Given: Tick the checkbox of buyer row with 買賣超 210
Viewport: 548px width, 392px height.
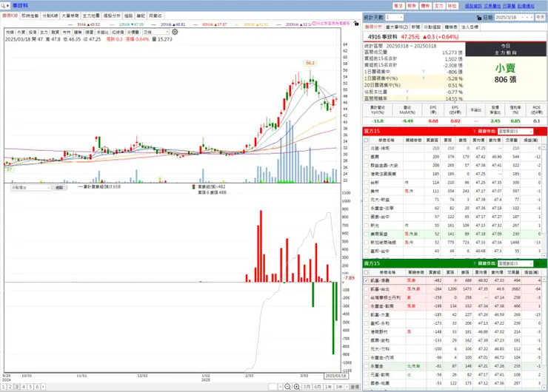Looking at the screenshot, I should coord(366,149).
